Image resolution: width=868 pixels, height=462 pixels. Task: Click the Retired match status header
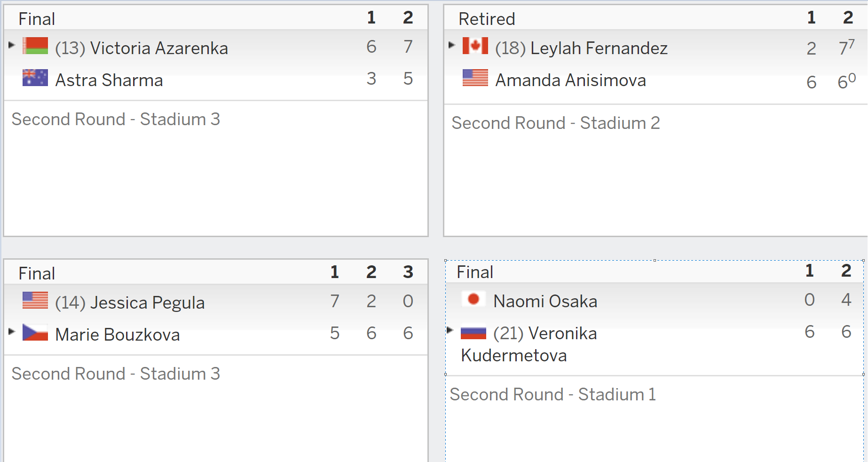[x=487, y=19]
